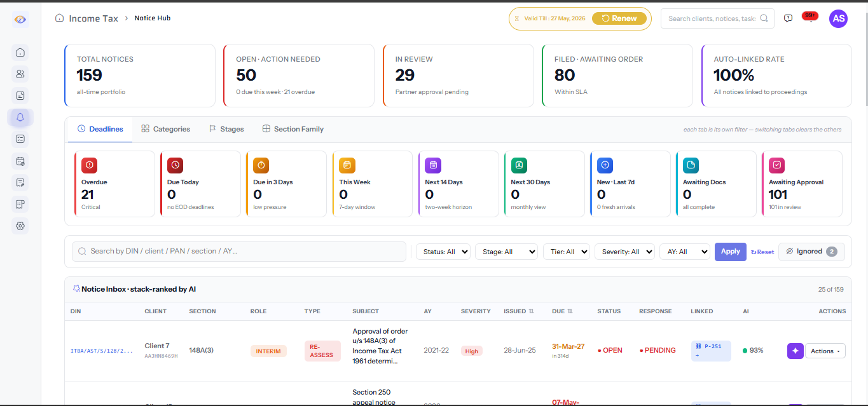Click the DIN / client / PAN search field

[x=238, y=252]
